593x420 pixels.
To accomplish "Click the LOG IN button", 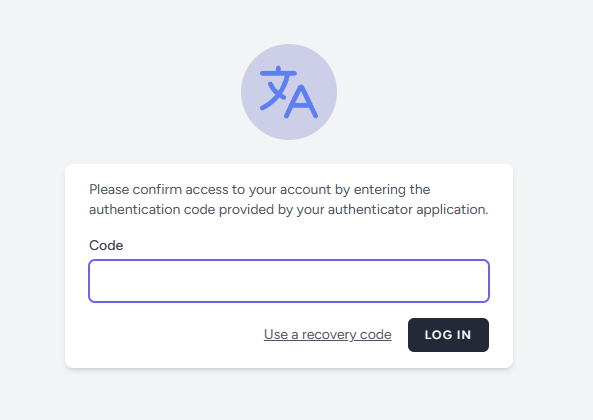I will [x=448, y=335].
